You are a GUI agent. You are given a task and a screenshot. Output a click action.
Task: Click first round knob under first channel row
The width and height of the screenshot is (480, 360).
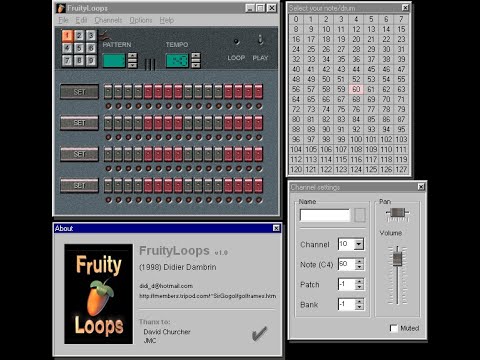(108, 106)
